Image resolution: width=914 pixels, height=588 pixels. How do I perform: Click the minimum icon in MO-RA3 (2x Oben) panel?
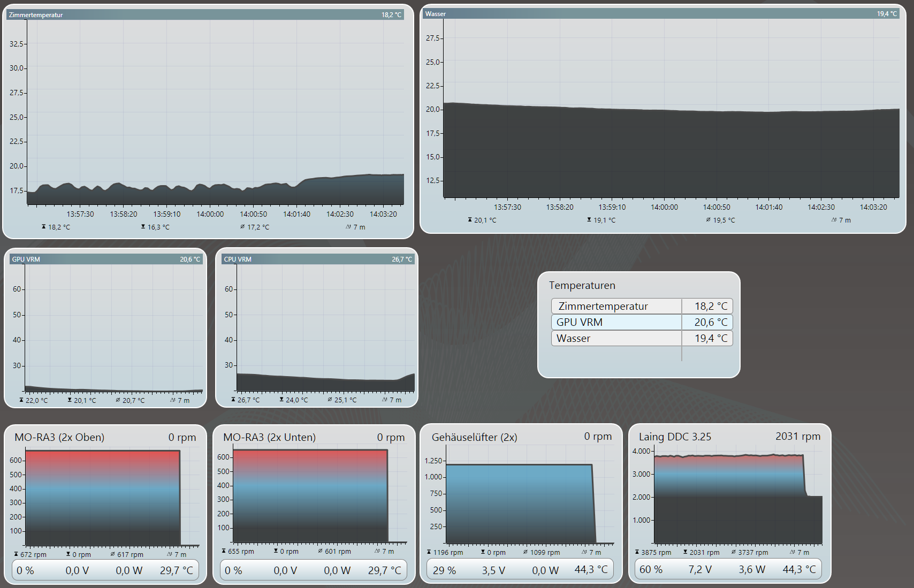68,554
